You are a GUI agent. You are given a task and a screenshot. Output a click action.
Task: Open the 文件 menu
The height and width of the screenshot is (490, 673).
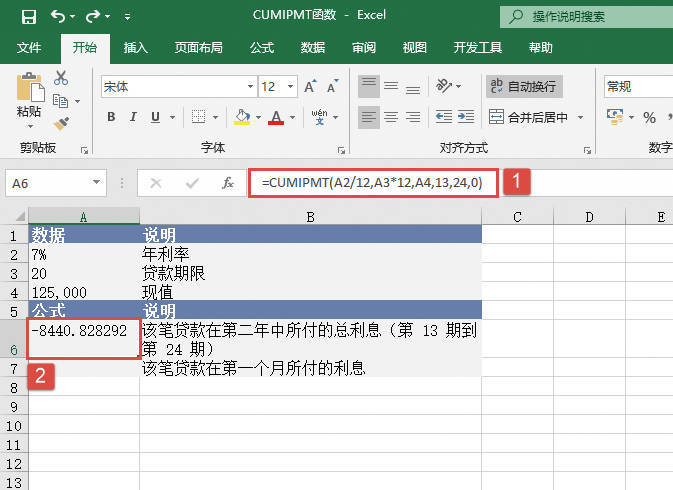[x=29, y=47]
